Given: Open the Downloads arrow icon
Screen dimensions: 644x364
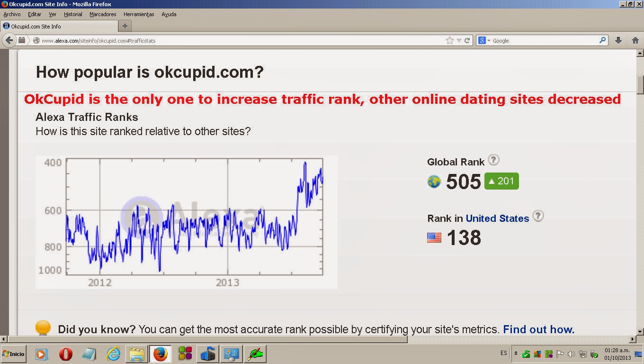Looking at the screenshot, I should [618, 41].
